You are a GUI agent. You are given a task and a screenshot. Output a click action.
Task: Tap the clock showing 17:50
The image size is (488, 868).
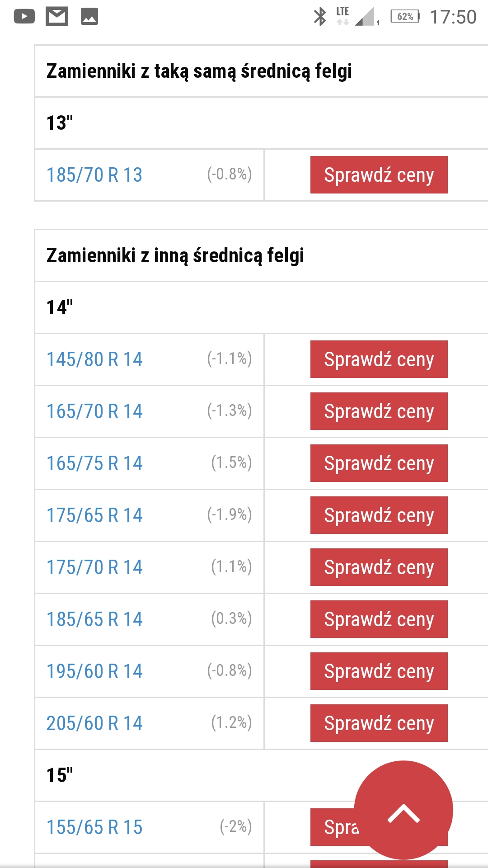click(x=453, y=17)
